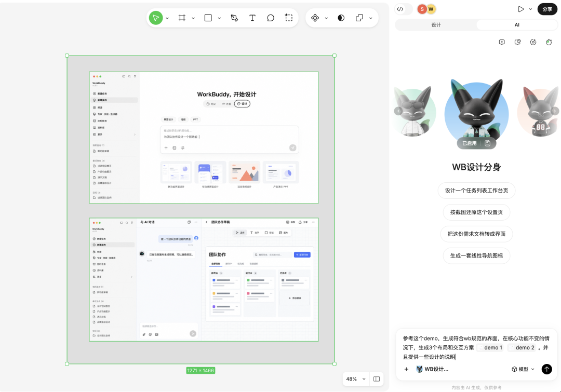This screenshot has width=561, height=392.
Task: Switch to the AI tab
Action: 517,25
